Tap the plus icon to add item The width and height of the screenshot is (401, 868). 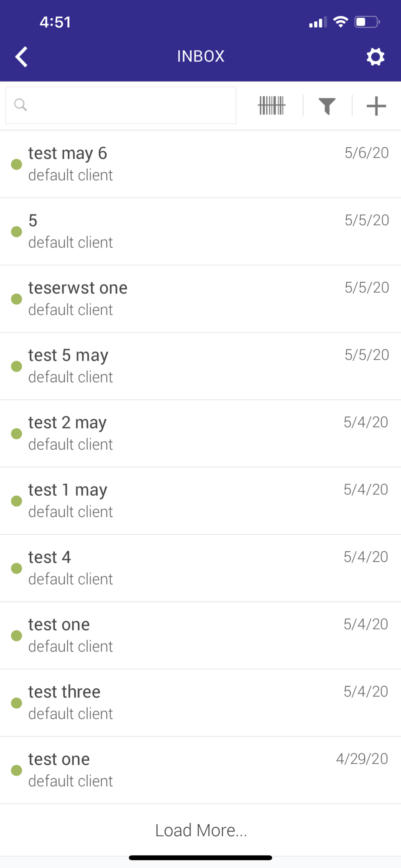376,106
